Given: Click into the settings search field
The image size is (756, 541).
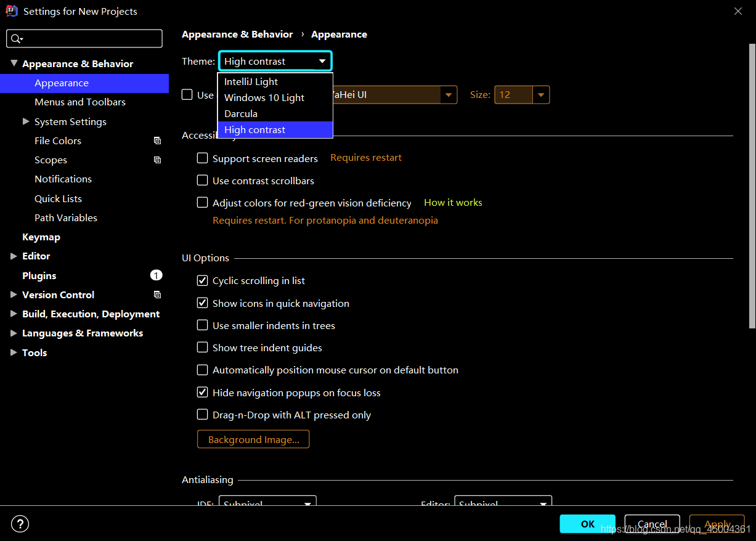Looking at the screenshot, I should click(84, 39).
